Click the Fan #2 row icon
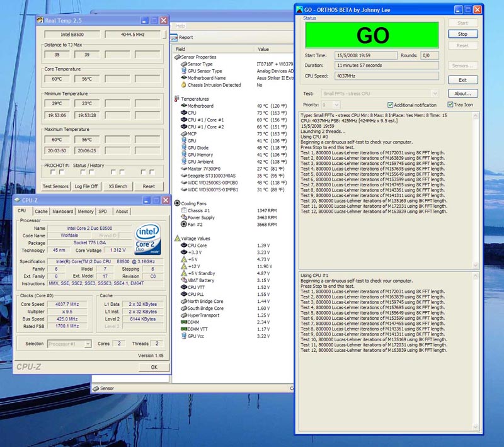 (x=184, y=225)
